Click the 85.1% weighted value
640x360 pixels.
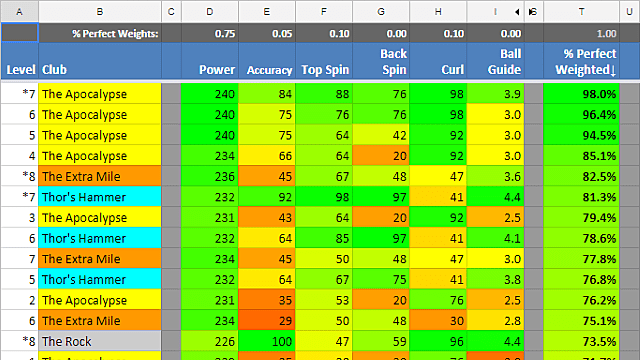(581, 156)
